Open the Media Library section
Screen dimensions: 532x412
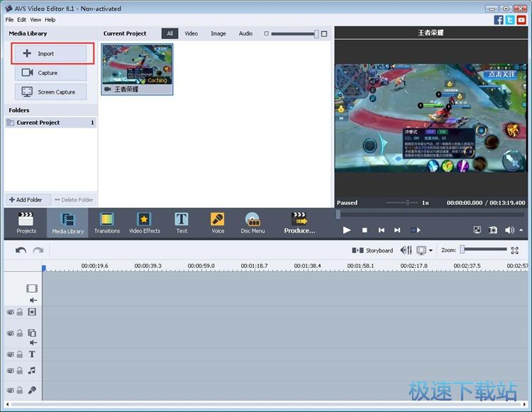pos(67,223)
